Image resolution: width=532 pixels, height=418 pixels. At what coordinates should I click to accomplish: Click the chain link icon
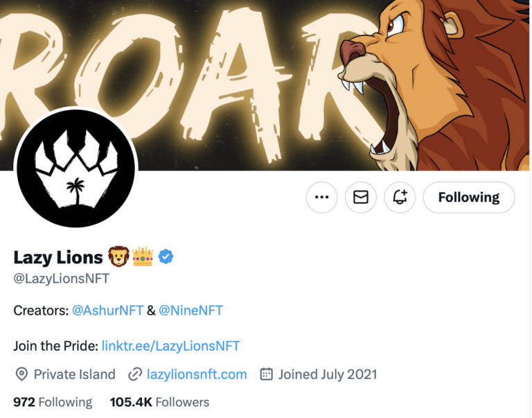[135, 374]
